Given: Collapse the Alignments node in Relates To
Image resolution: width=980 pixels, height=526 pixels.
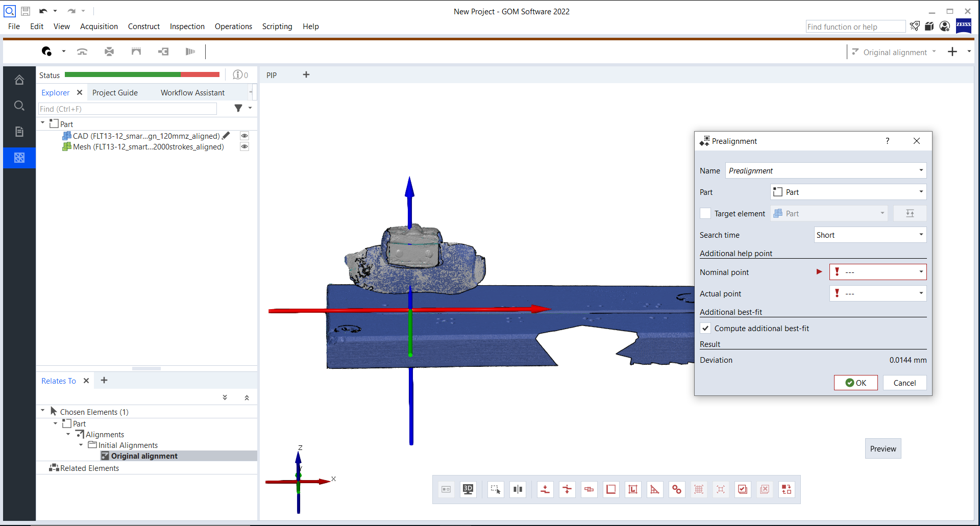Looking at the screenshot, I should [68, 434].
